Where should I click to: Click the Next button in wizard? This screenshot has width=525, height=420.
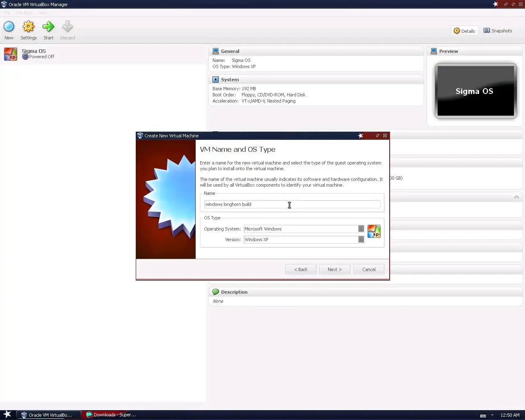[x=335, y=269]
